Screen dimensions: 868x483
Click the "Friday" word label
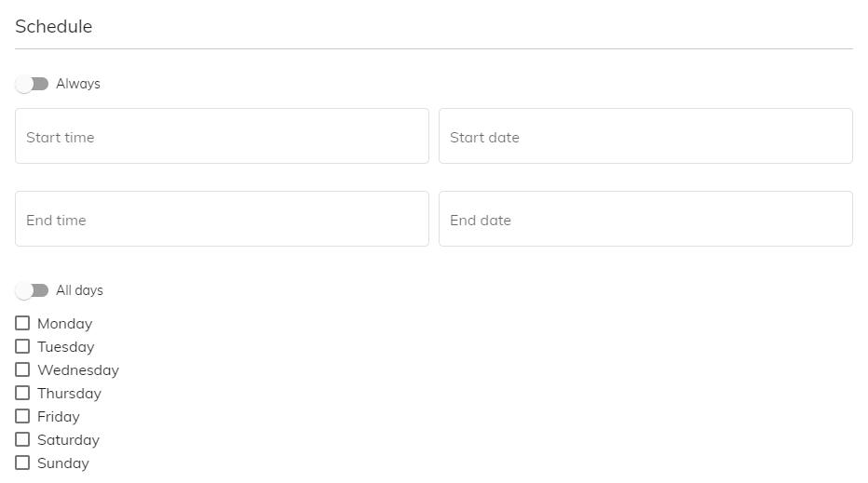[59, 417]
